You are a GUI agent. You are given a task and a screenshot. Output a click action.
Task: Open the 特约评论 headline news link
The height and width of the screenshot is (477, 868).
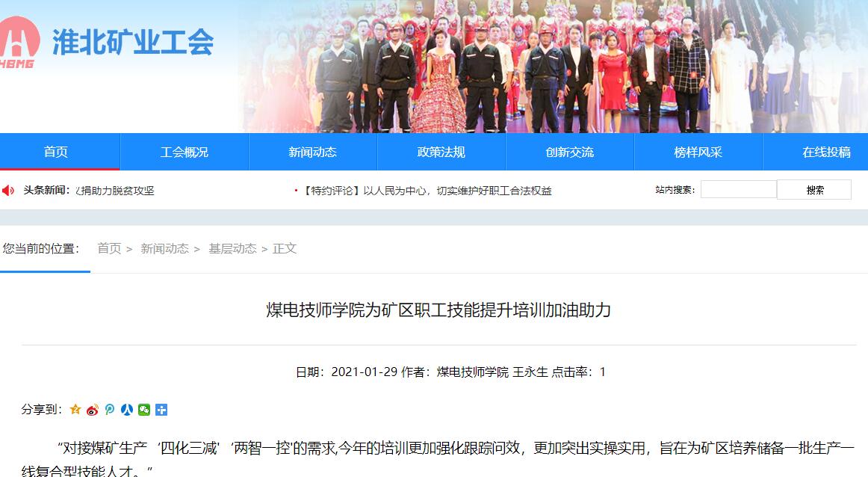coord(427,191)
